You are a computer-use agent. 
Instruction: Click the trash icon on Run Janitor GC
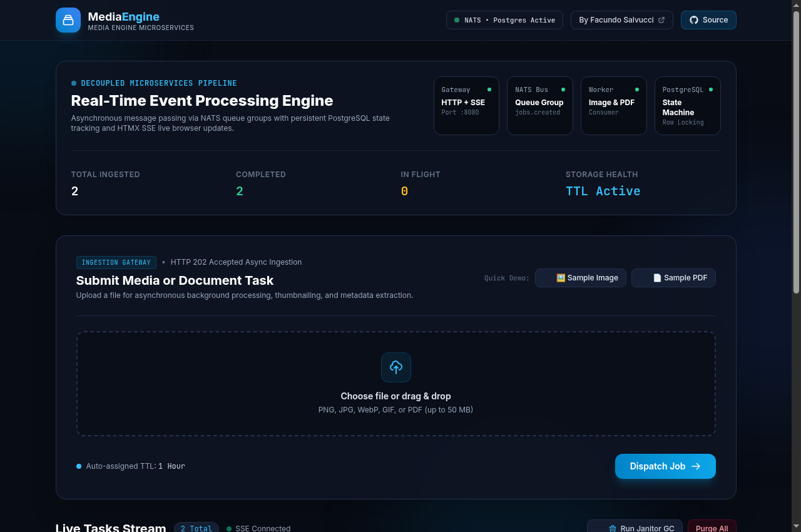(x=613, y=529)
